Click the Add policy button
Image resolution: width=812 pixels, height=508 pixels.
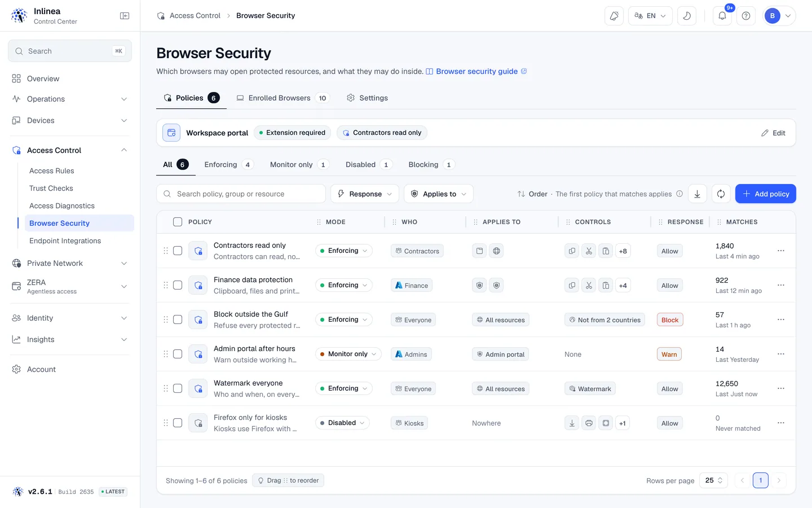[x=766, y=194]
